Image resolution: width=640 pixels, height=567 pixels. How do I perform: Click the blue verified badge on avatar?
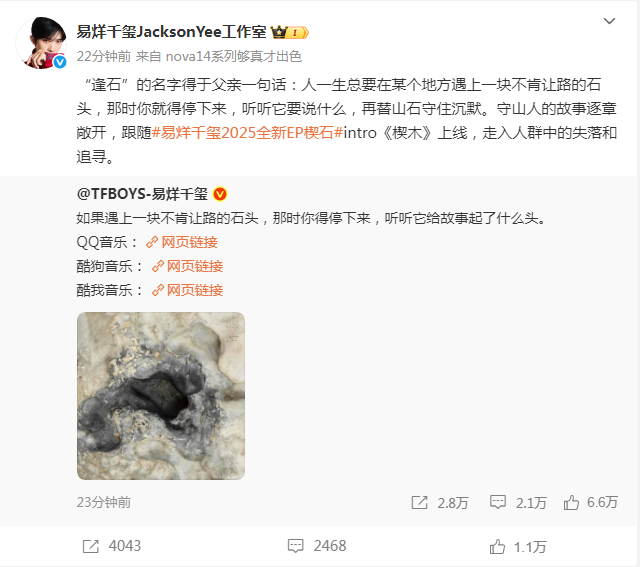60,62
